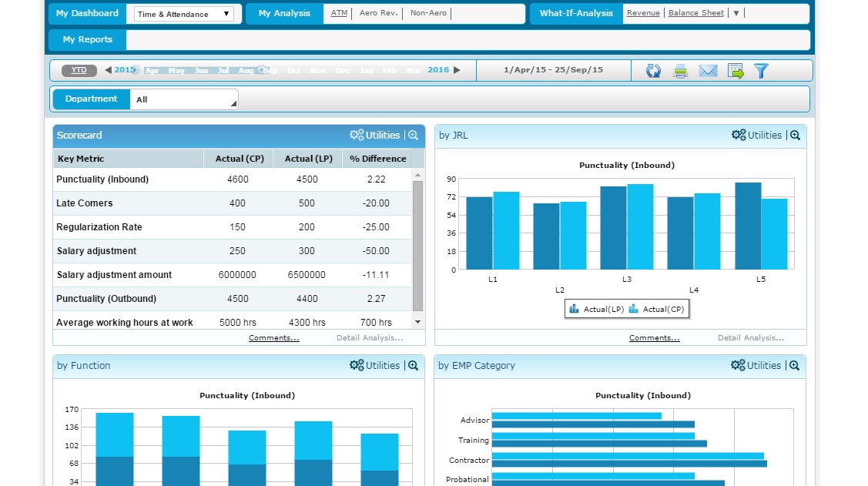Toggle Actual(CP) legend series

657,309
